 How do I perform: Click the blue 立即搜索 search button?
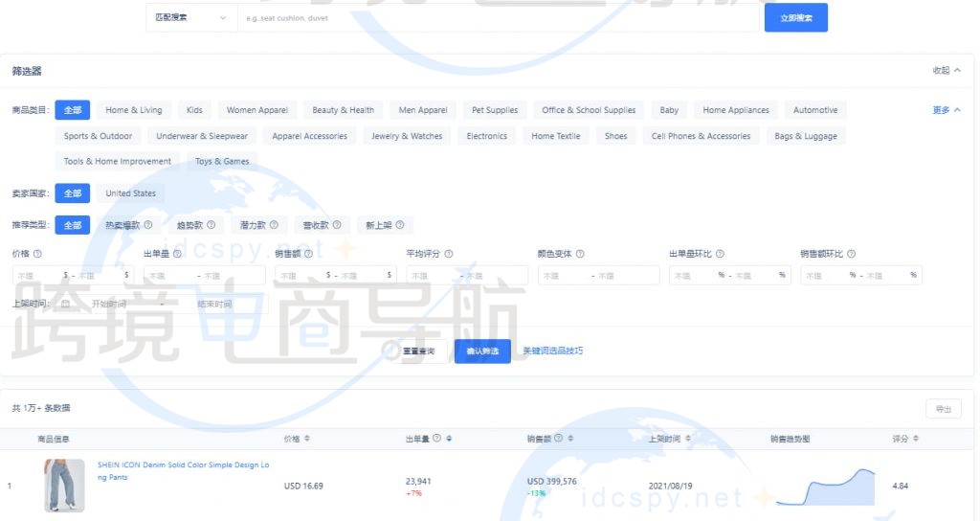[796, 17]
